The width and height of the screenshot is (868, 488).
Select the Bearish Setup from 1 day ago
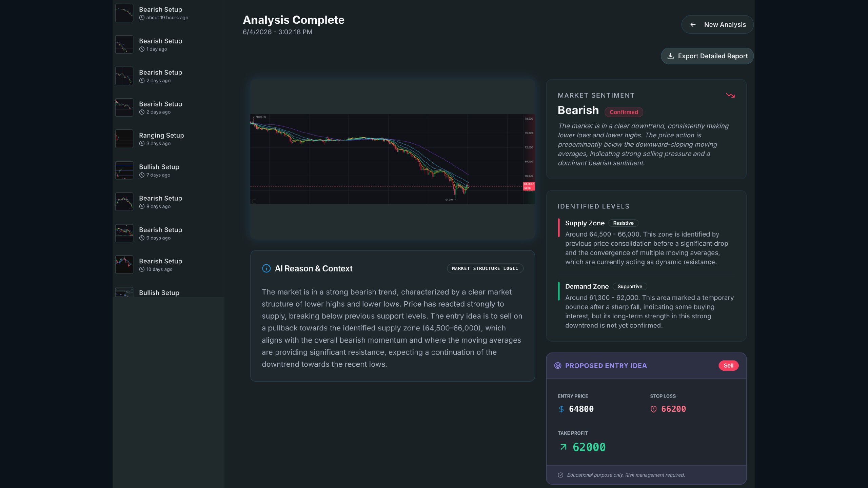click(x=168, y=45)
